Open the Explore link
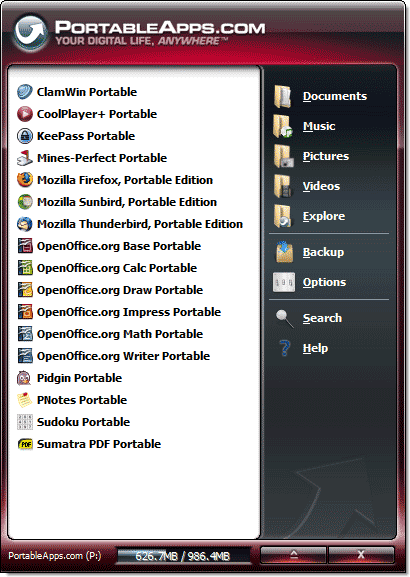 [324, 216]
